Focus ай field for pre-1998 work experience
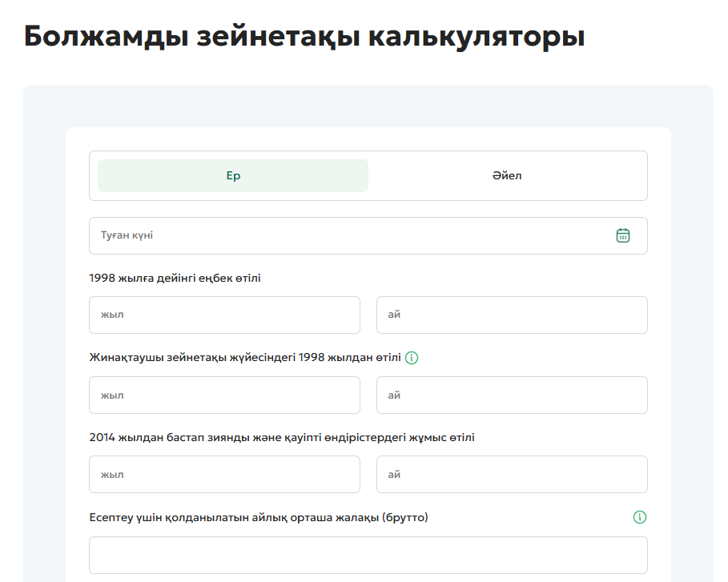The image size is (728, 582). tap(512, 315)
